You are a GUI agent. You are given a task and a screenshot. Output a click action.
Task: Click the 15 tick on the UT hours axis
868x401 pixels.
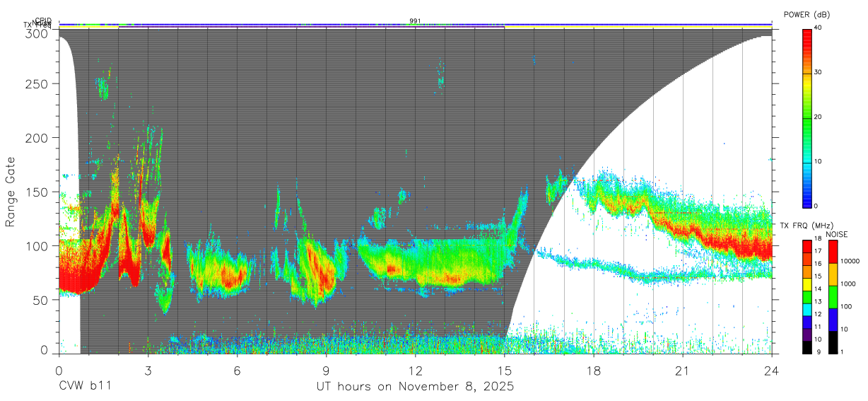[x=505, y=370]
